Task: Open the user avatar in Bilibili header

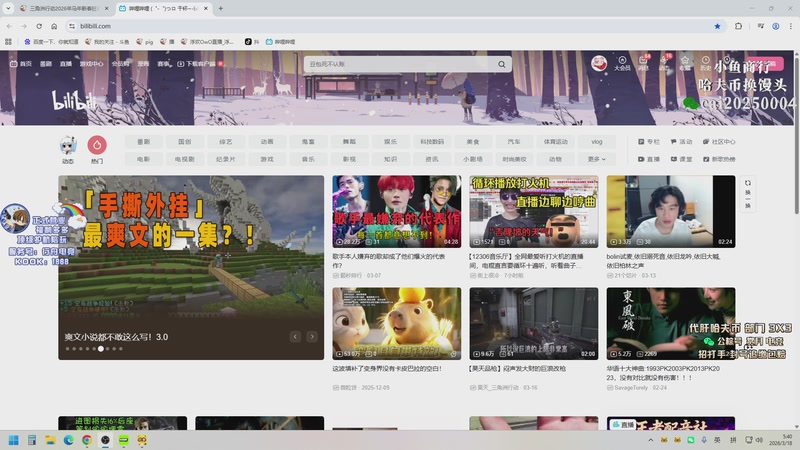Action: [599, 63]
